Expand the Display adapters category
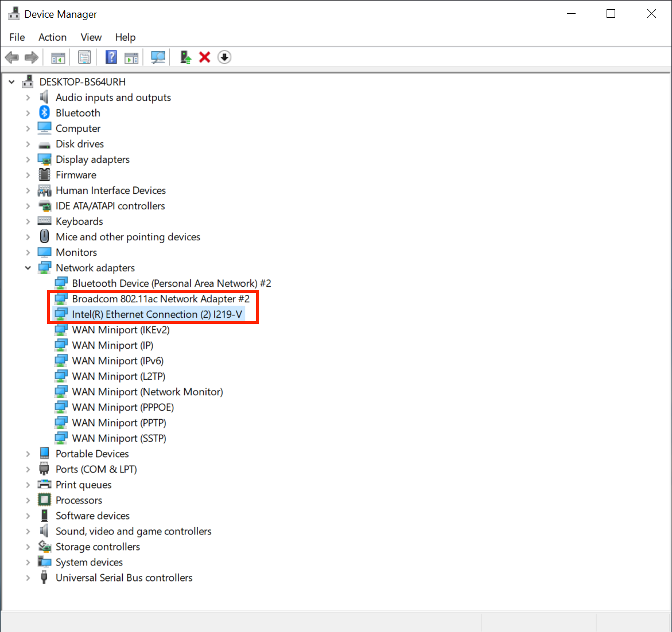The height and width of the screenshot is (632, 672). (28, 159)
